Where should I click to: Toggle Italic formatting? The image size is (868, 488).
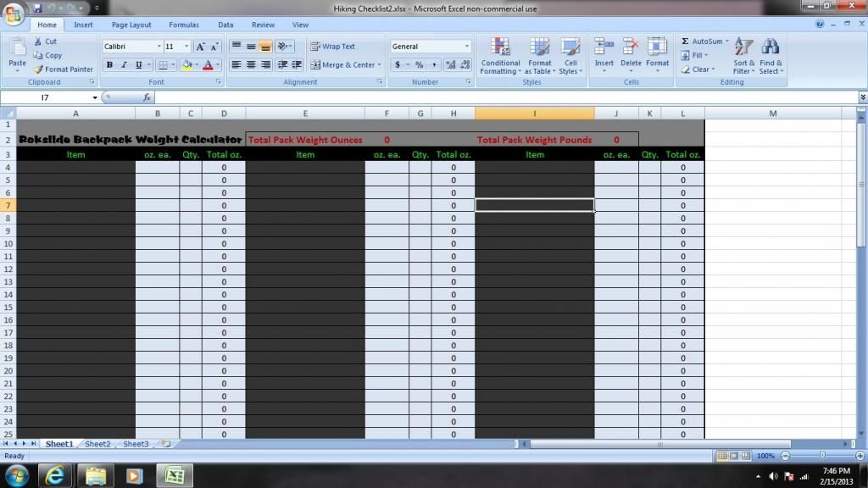click(x=124, y=65)
